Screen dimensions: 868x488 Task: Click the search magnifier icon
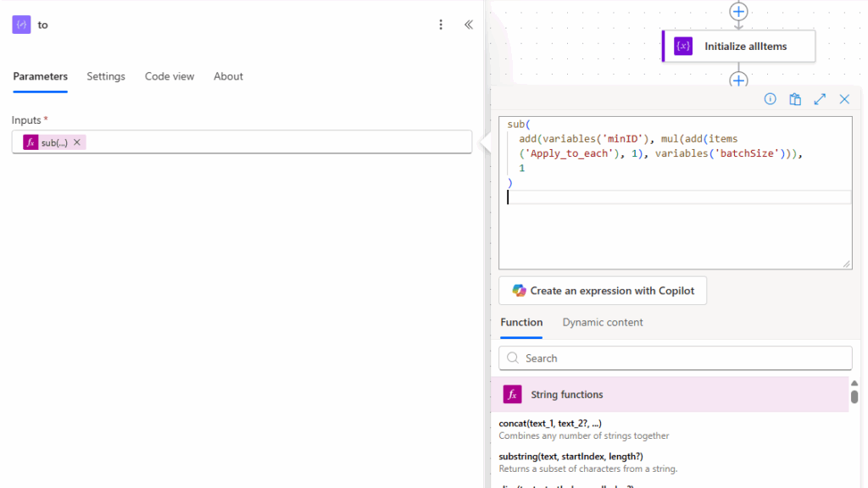513,358
